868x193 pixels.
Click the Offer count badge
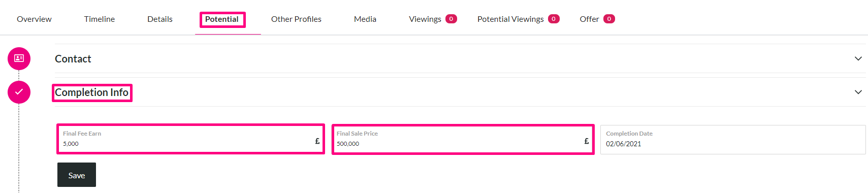click(x=609, y=19)
